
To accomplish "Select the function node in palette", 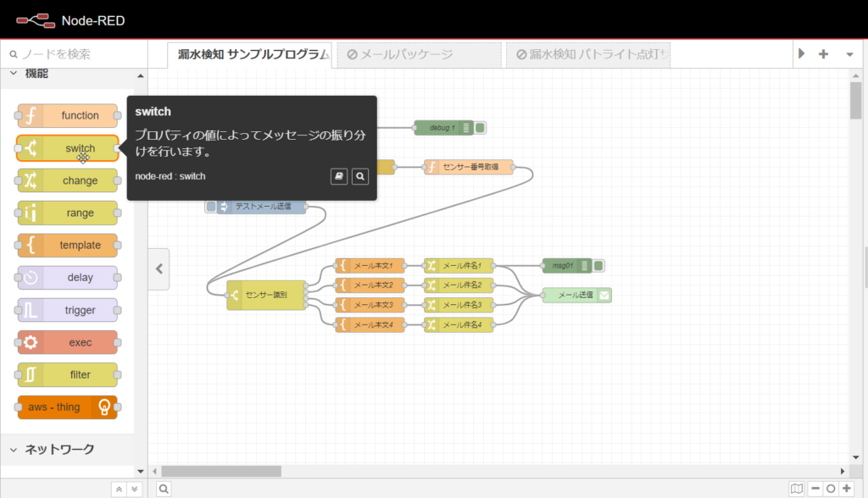I will (68, 116).
